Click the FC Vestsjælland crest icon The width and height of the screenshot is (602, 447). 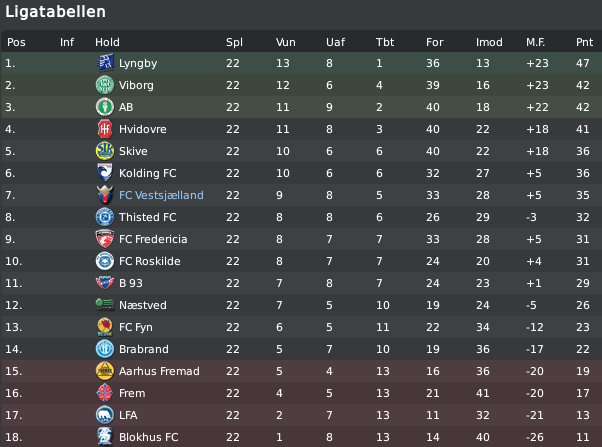coord(105,195)
